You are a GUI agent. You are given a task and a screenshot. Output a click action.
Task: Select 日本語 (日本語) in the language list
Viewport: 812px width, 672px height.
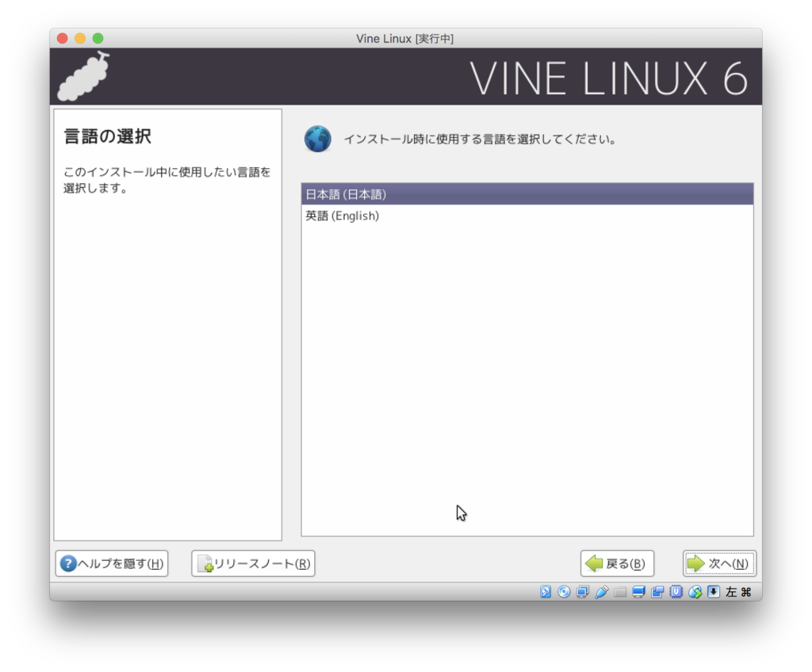pos(527,194)
